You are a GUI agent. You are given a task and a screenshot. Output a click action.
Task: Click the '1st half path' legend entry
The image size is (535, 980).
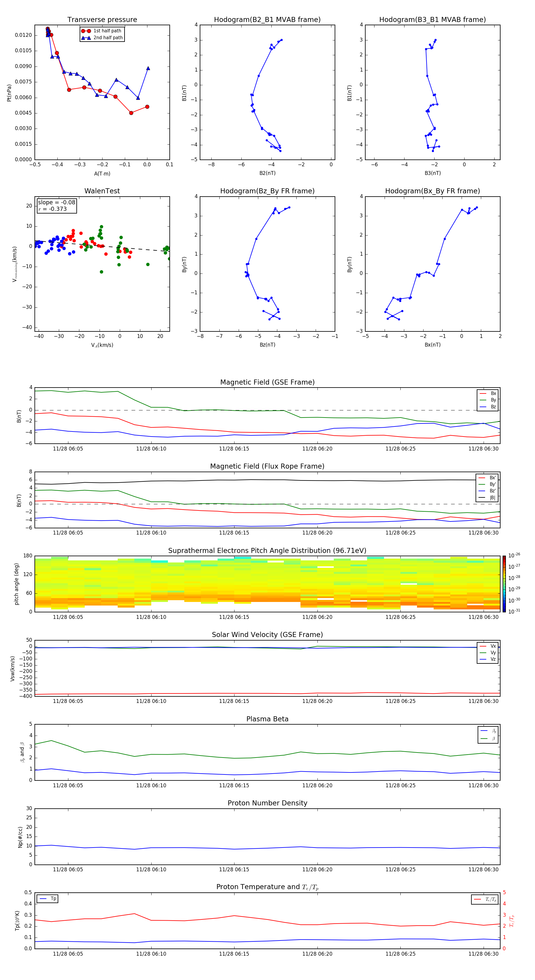pyautogui.click(x=102, y=31)
